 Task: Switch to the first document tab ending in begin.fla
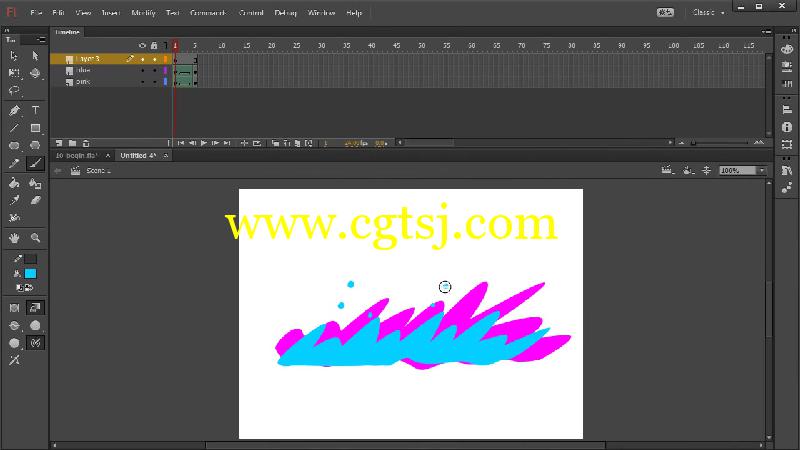click(76, 156)
